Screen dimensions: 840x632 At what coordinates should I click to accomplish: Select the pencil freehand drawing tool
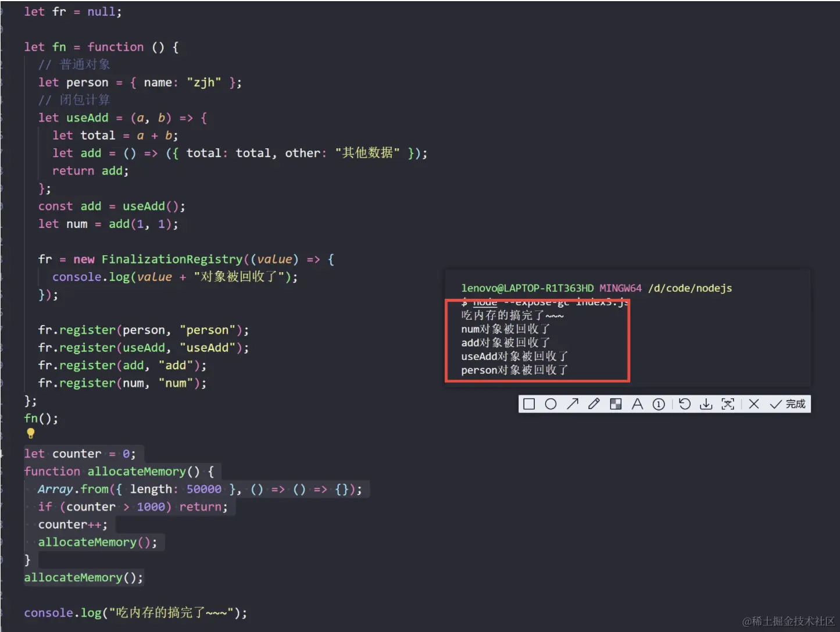[x=594, y=404]
